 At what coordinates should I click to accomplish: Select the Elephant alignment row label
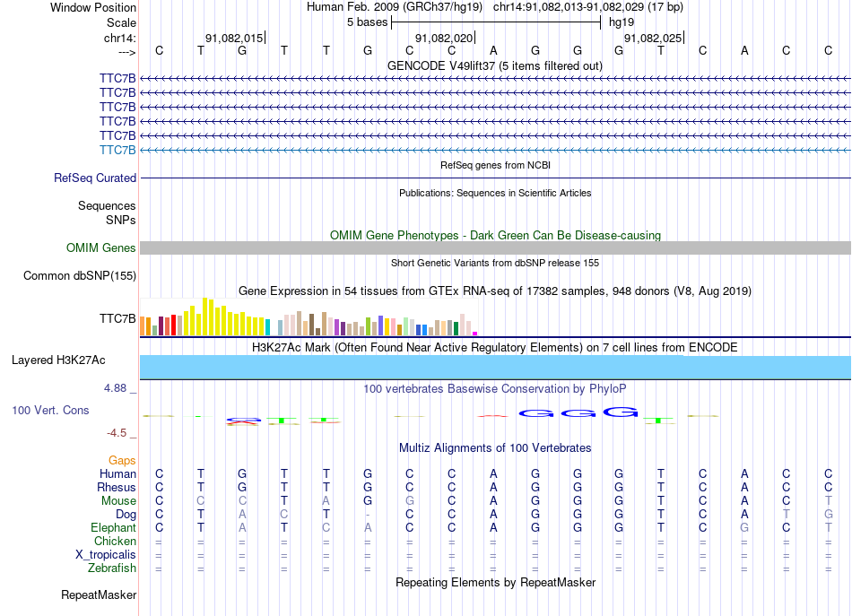point(114,527)
